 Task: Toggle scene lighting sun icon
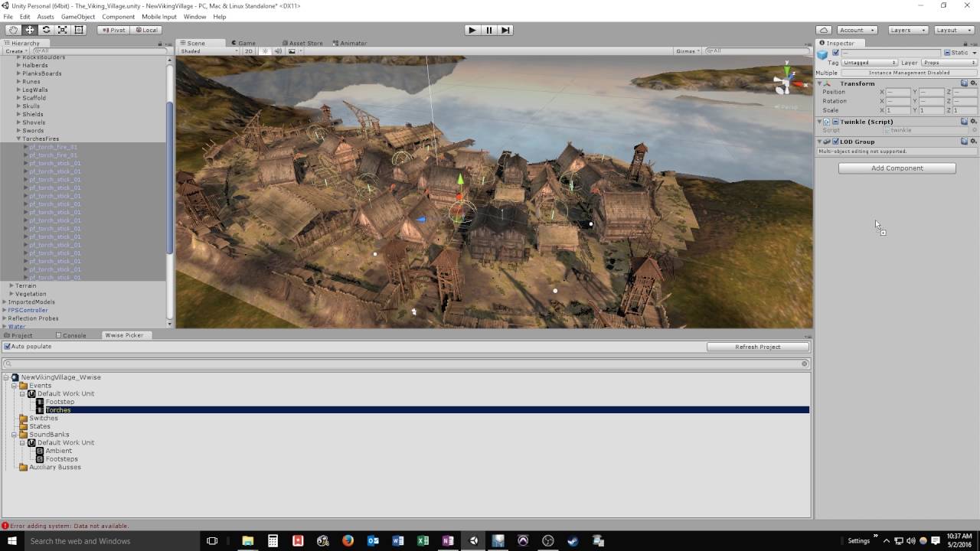click(266, 51)
